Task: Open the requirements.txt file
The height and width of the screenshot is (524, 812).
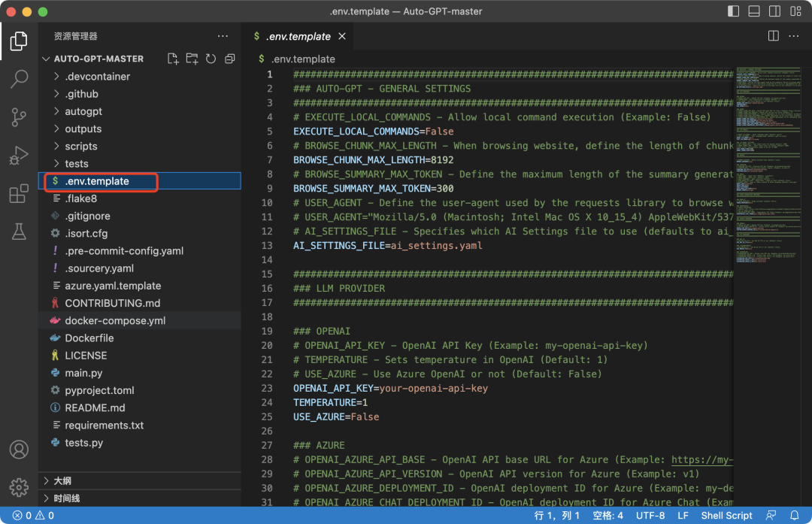Action: click(140, 425)
